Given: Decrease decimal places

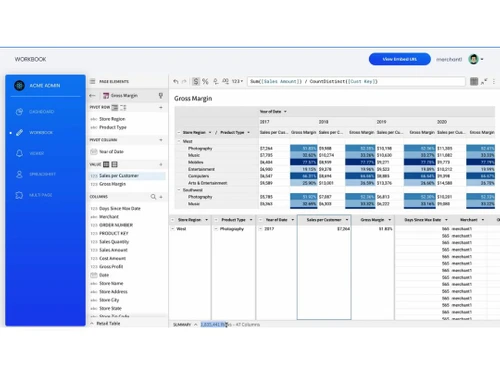Looking at the screenshot, I should [x=216, y=81].
